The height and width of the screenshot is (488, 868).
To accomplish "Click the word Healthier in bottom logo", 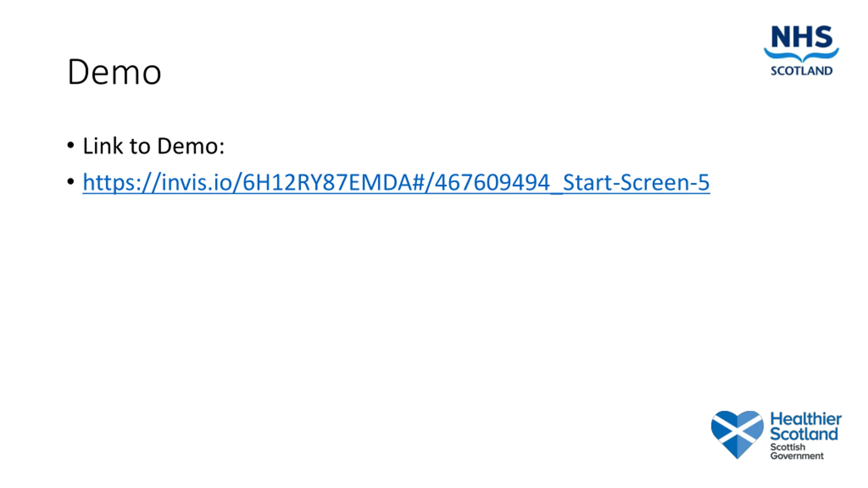I will [806, 419].
